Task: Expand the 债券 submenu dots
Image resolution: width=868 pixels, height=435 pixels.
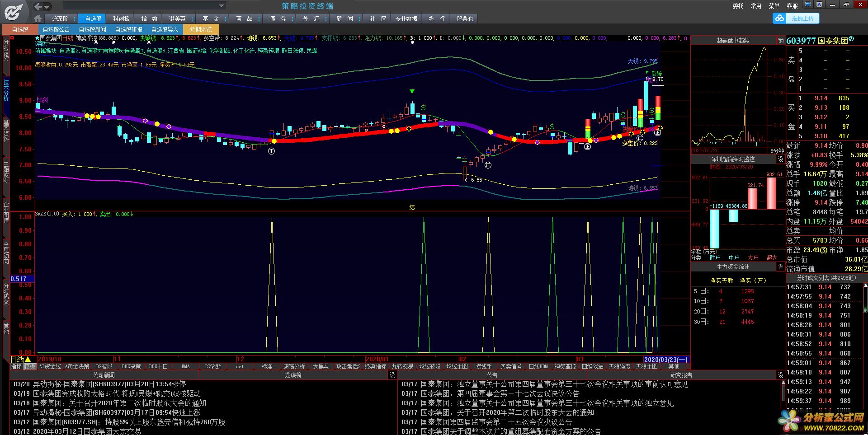Action: click(x=293, y=19)
